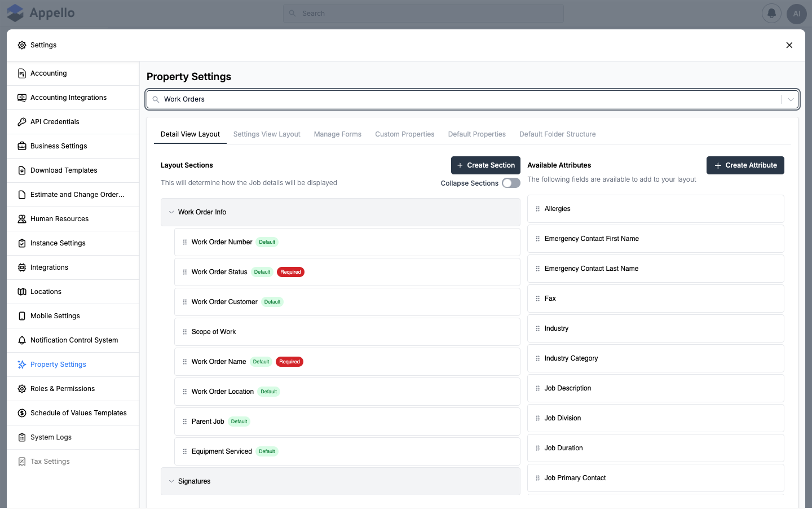Screen dimensions: 812x518
Task: Select the Emergency Contact Last Name attribute
Action: click(656, 269)
